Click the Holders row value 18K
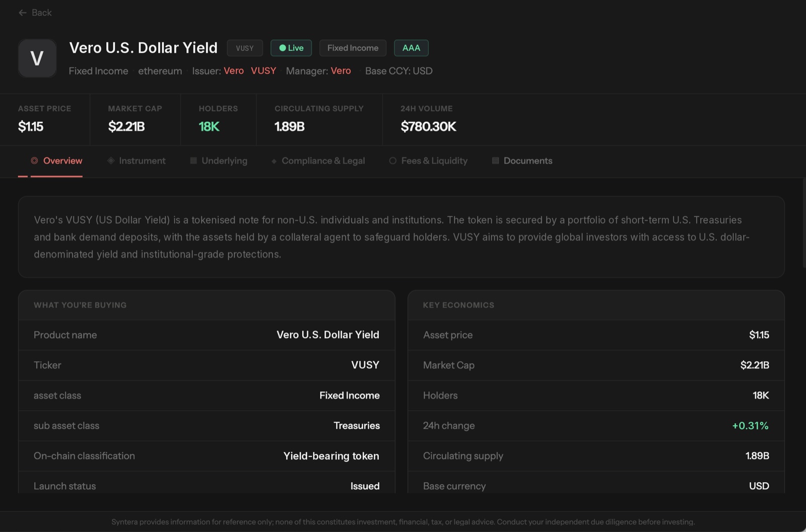806x532 pixels. click(761, 395)
